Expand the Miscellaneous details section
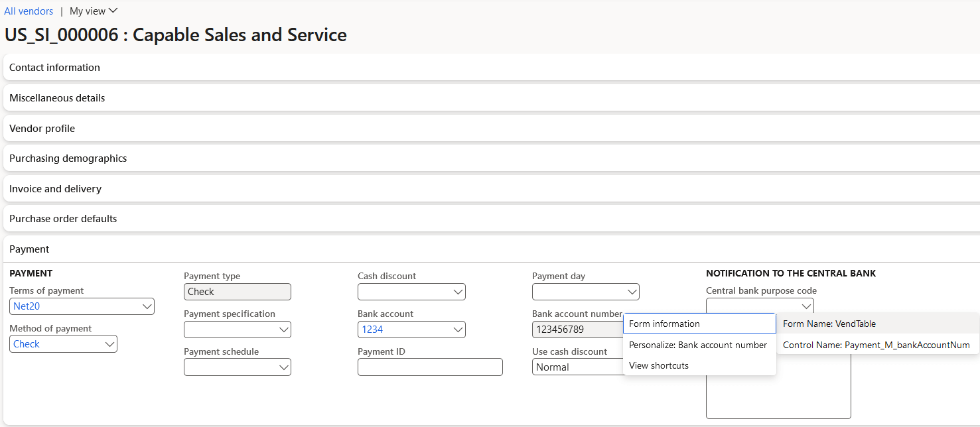The width and height of the screenshot is (980, 427). (491, 98)
